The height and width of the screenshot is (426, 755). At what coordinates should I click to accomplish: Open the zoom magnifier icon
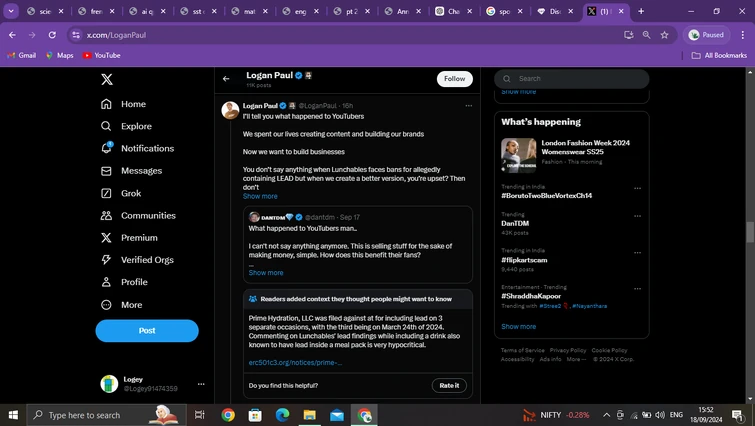[x=646, y=35]
